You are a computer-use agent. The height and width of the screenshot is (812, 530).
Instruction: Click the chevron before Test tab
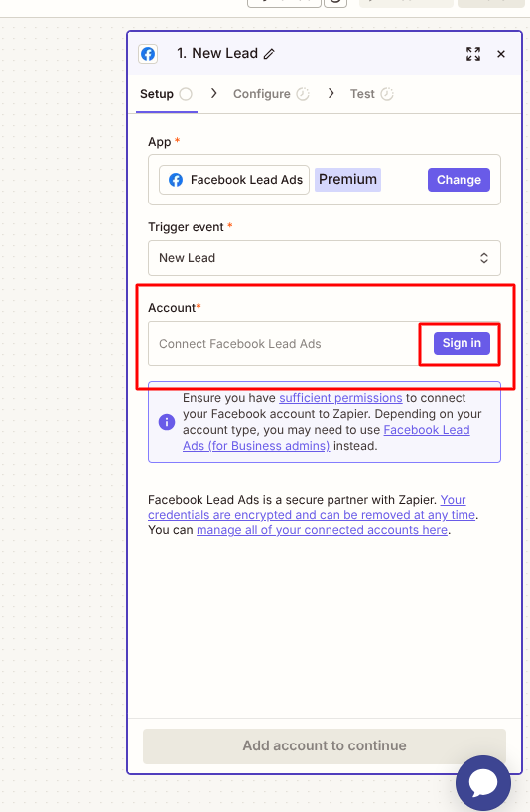point(331,93)
